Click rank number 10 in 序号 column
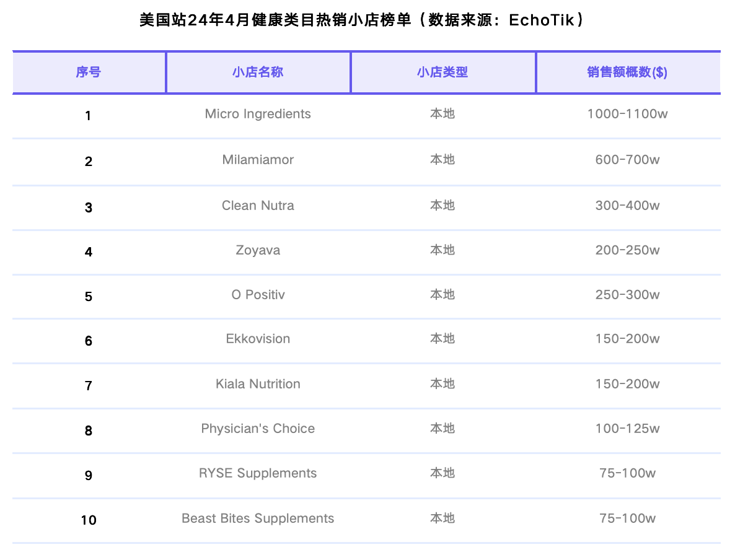 pos(89,520)
